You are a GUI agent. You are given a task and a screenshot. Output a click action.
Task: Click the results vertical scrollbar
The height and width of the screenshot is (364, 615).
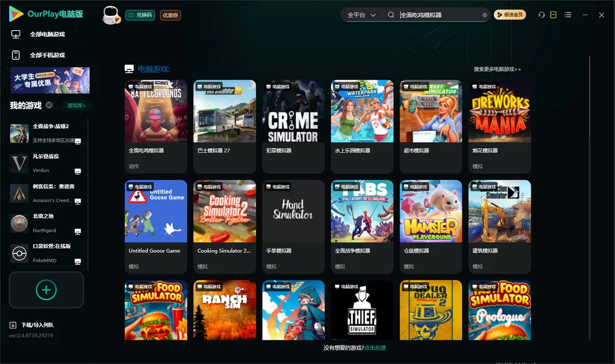point(590,198)
